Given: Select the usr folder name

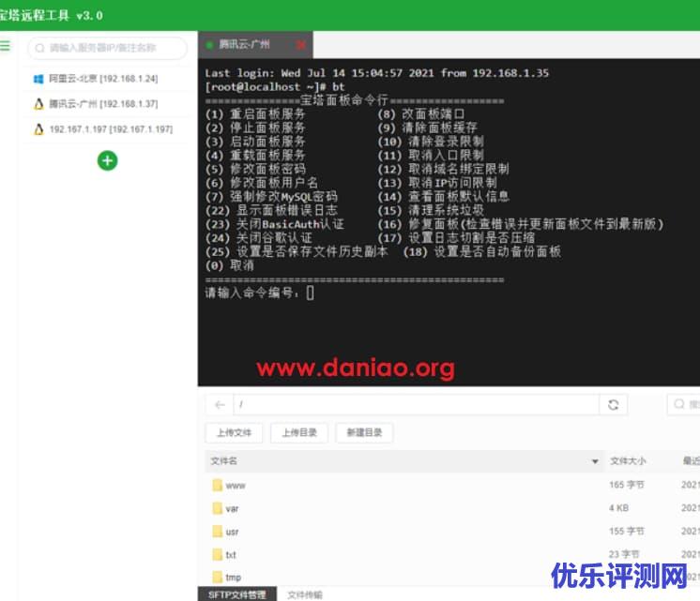Looking at the screenshot, I should click(232, 532).
